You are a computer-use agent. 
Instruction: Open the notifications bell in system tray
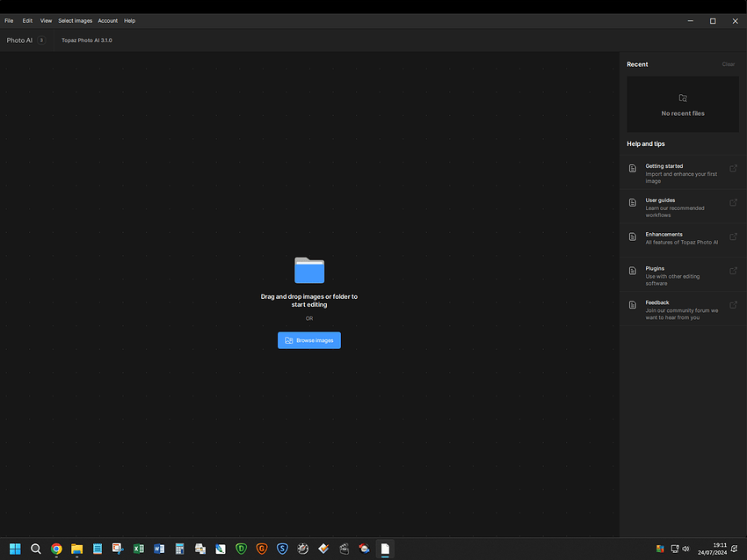point(734,549)
